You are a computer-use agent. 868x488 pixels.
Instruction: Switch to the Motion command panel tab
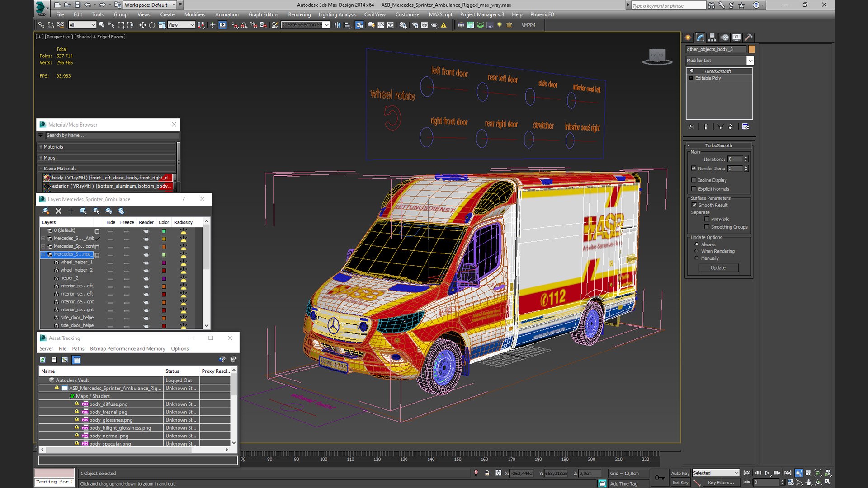point(725,38)
